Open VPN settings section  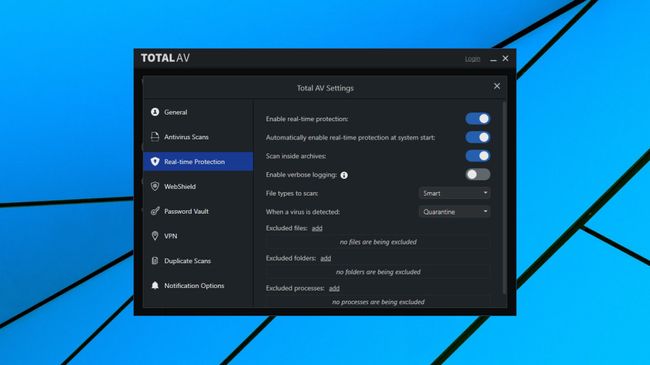pos(198,236)
